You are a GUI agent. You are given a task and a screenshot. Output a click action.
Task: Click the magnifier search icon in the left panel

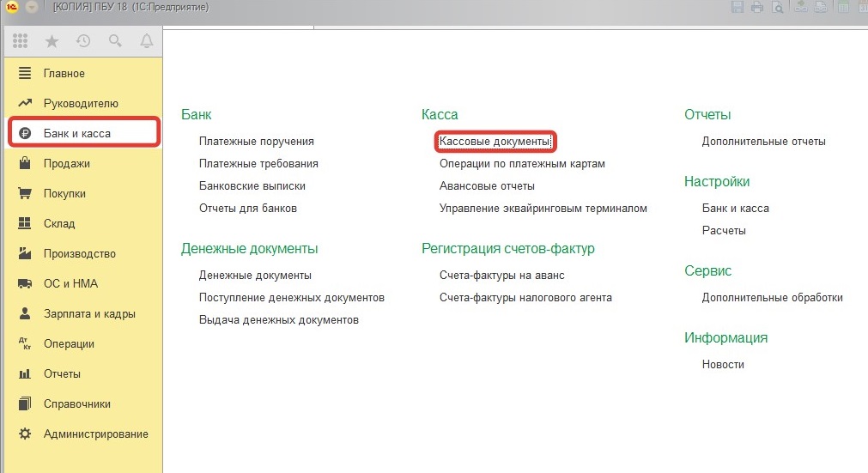click(115, 40)
